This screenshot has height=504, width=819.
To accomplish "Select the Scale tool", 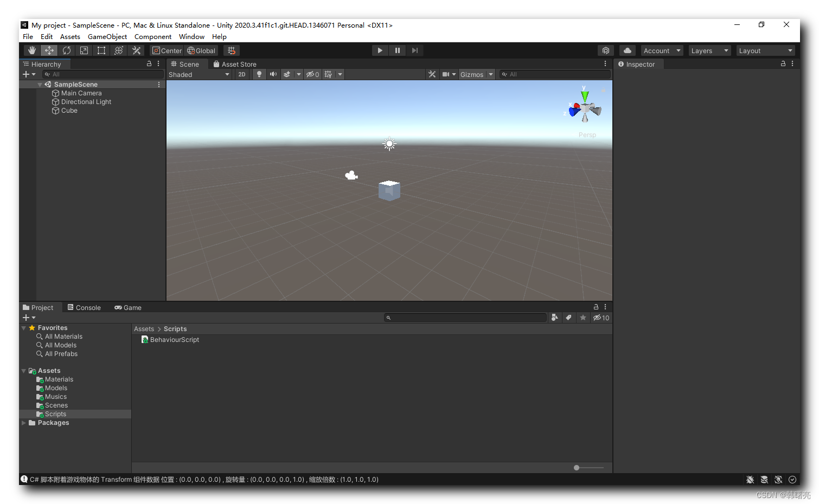I will pyautogui.click(x=84, y=50).
